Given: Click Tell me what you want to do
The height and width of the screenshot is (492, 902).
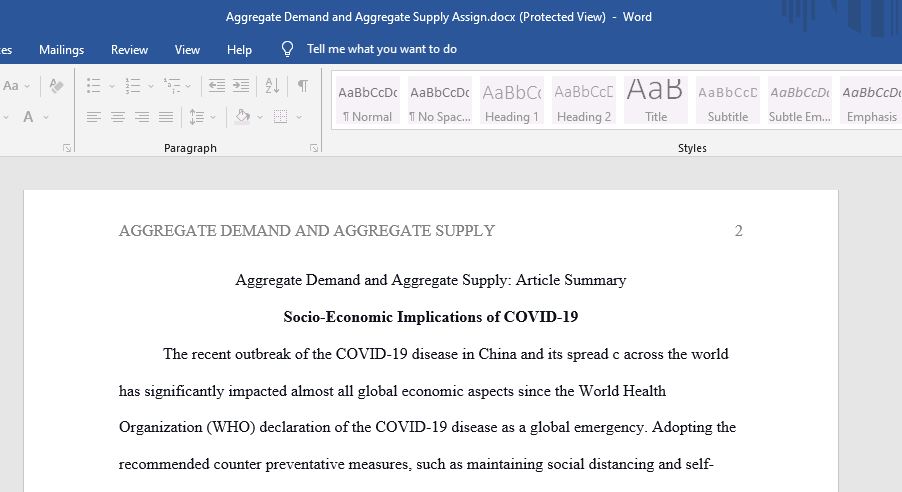Looking at the screenshot, I should point(382,49).
